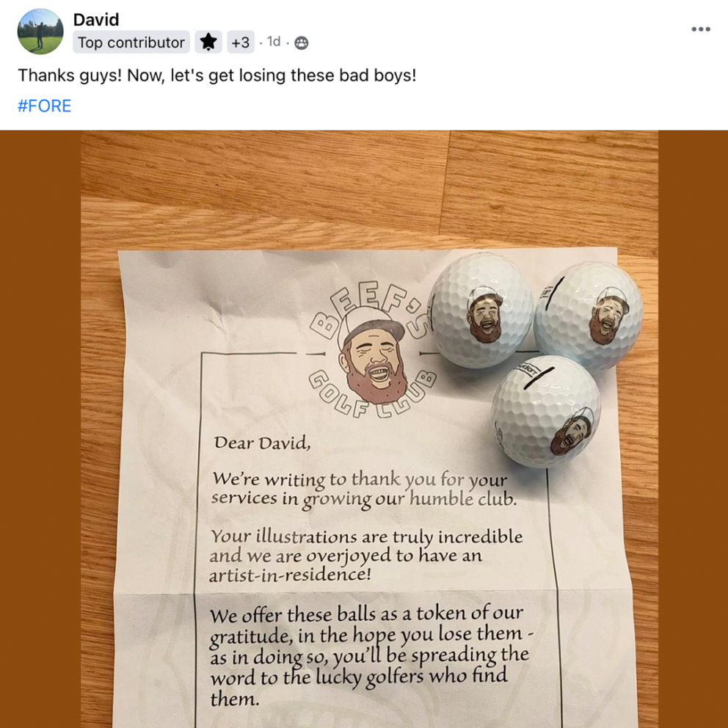Image resolution: width=728 pixels, height=728 pixels.
Task: Show the +3 additional badges
Action: coord(241,43)
